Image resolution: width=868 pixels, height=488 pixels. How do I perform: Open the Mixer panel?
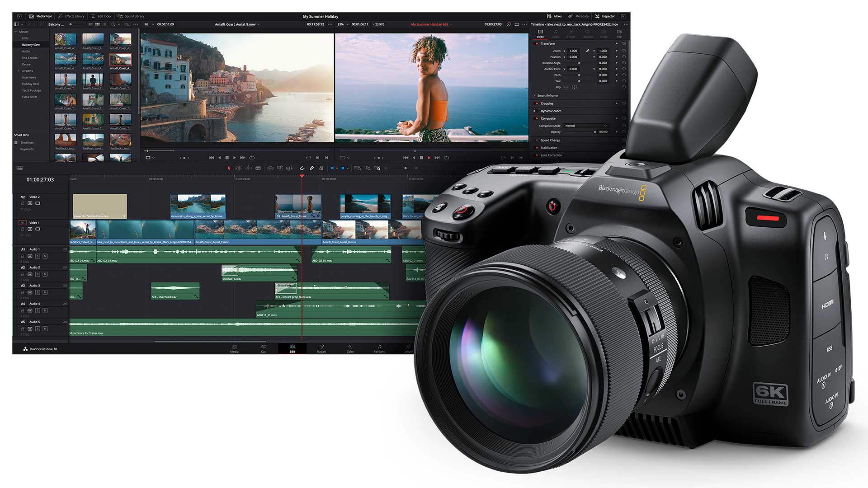pos(554,16)
